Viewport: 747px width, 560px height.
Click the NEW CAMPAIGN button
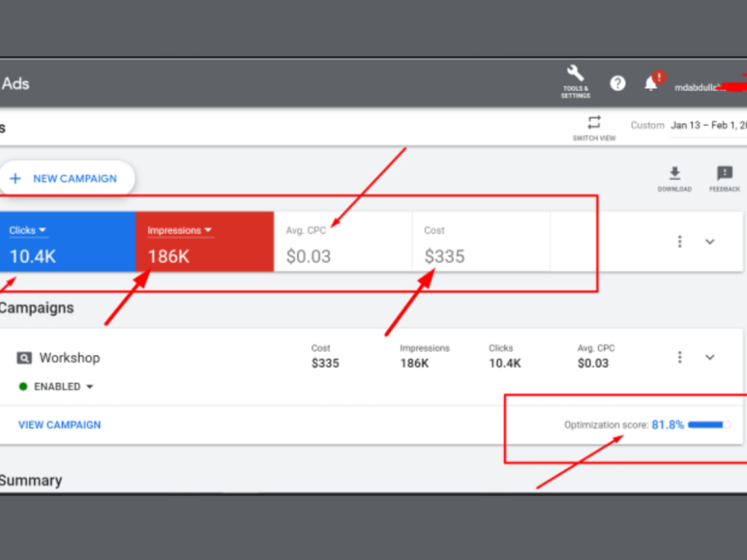coord(66,178)
